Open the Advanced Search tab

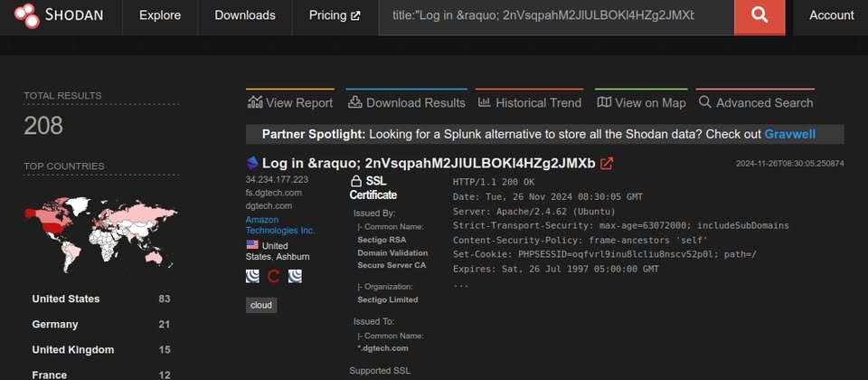pyautogui.click(x=755, y=102)
